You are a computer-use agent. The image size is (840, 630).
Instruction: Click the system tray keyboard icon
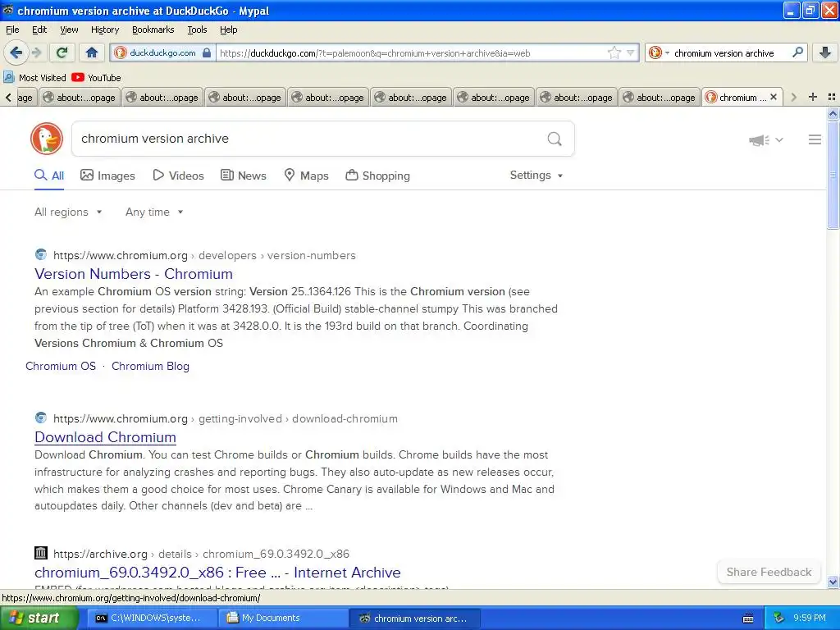[x=748, y=619]
